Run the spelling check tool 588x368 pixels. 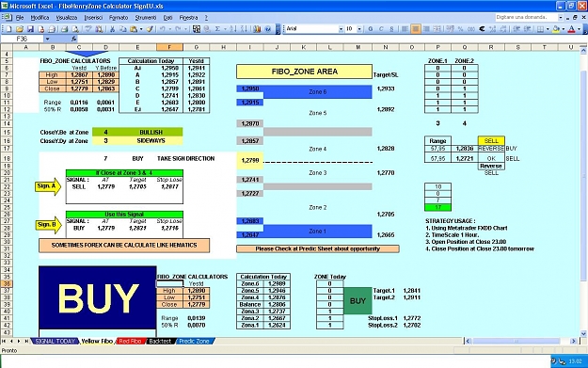pos(87,29)
